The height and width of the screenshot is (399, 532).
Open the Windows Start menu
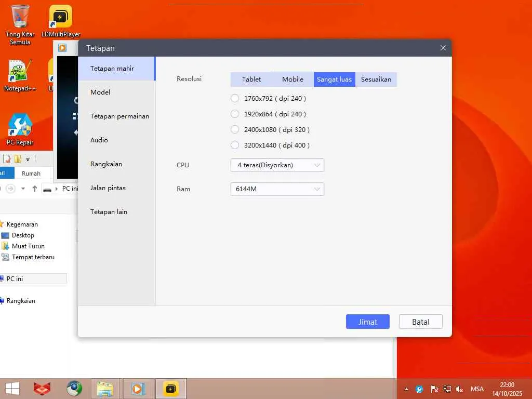pyautogui.click(x=12, y=389)
